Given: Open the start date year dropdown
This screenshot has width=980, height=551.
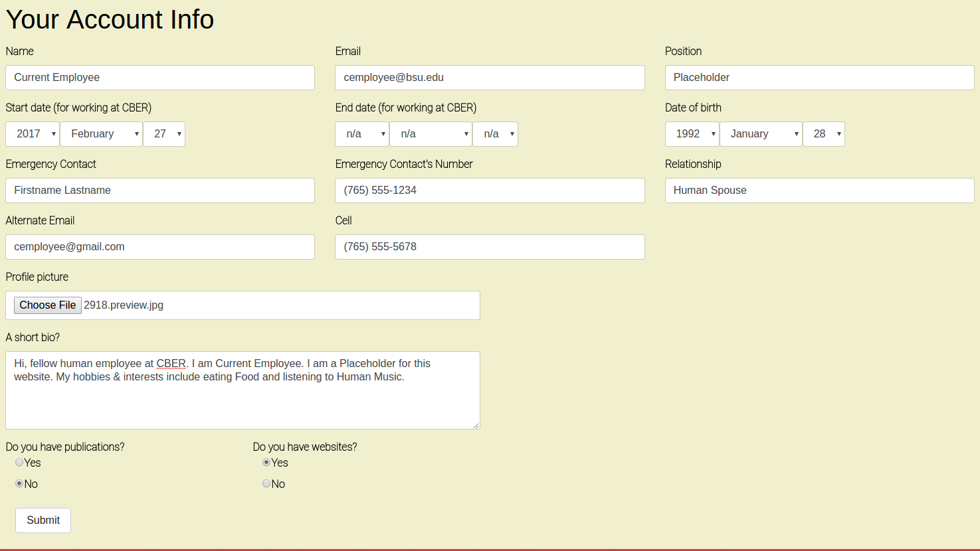Looking at the screenshot, I should point(33,134).
